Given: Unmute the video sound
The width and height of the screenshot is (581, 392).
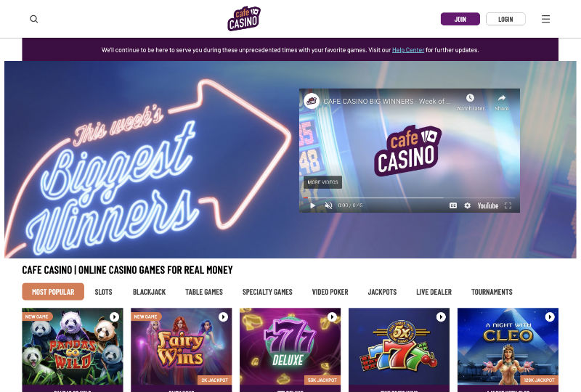Looking at the screenshot, I should coord(328,205).
